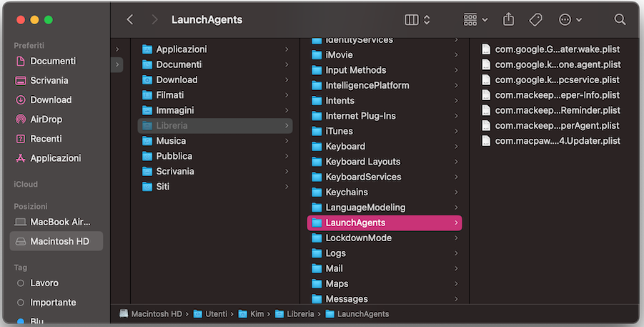Open Recenti in the sidebar
The image size is (644, 327).
[56, 139]
